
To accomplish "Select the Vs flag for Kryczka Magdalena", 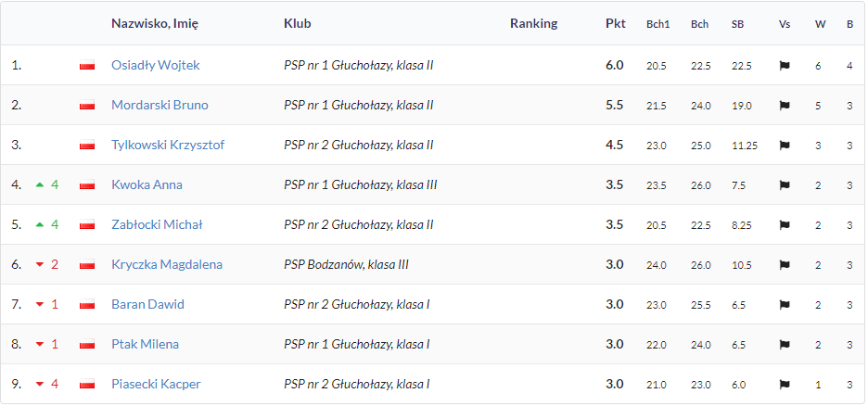I will pos(785,265).
